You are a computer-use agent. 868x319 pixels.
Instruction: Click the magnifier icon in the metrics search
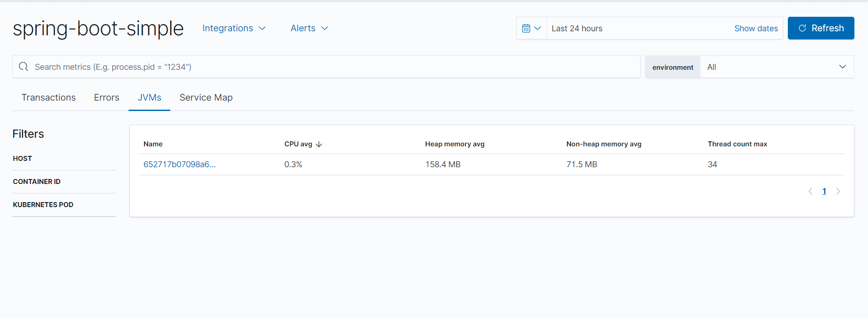click(24, 67)
